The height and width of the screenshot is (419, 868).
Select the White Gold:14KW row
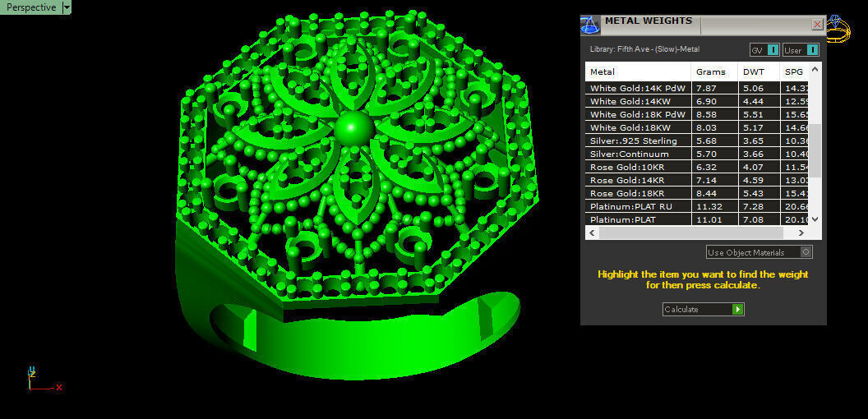pos(697,101)
